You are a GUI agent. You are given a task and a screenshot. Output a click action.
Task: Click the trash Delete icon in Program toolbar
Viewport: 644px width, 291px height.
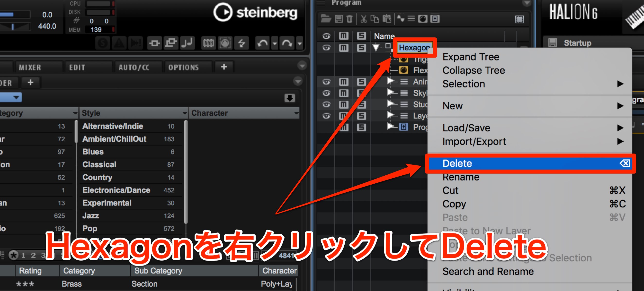coord(349,19)
